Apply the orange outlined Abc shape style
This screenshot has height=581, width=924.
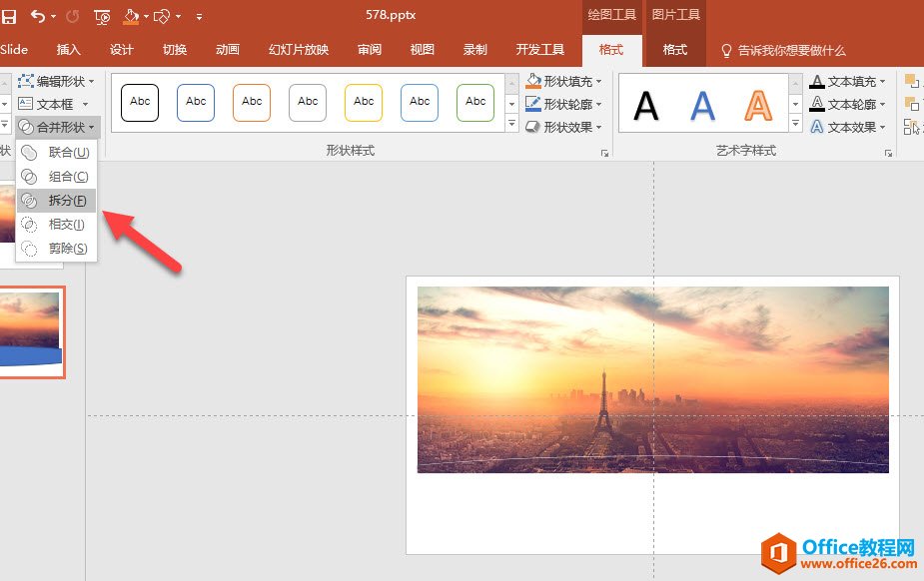252,102
